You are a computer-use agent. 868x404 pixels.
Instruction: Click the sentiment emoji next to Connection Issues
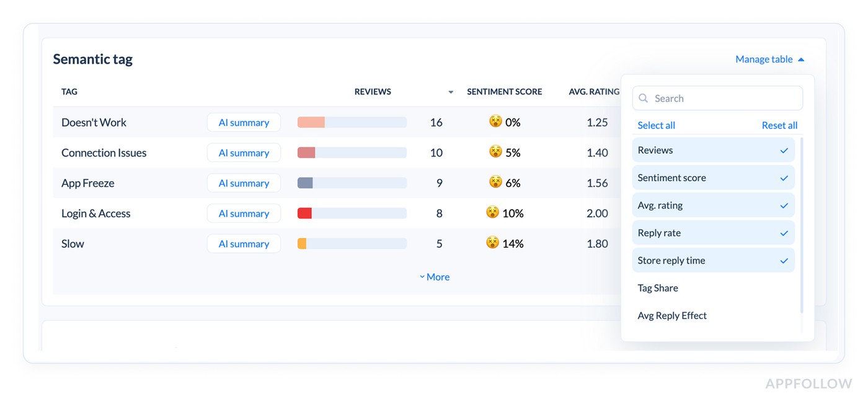[x=493, y=153]
